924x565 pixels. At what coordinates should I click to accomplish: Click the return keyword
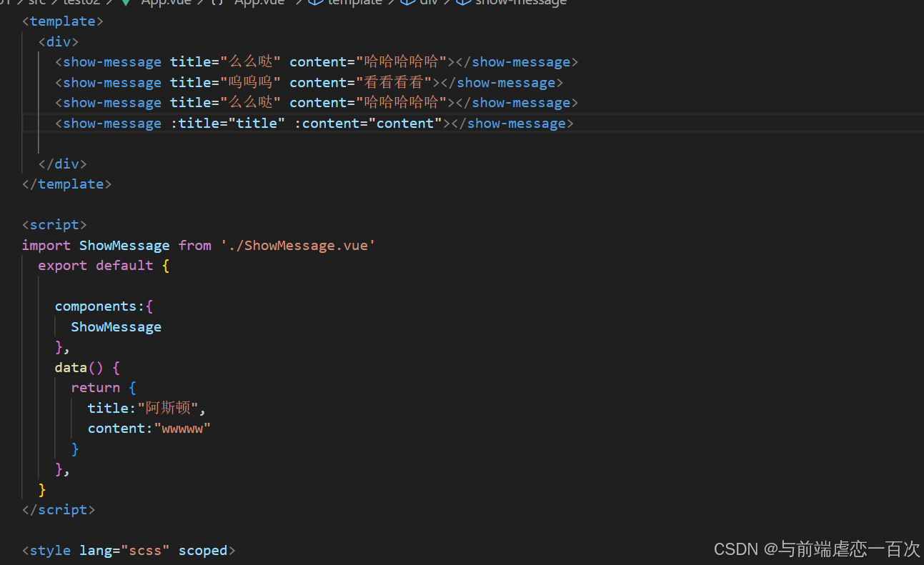pos(96,388)
